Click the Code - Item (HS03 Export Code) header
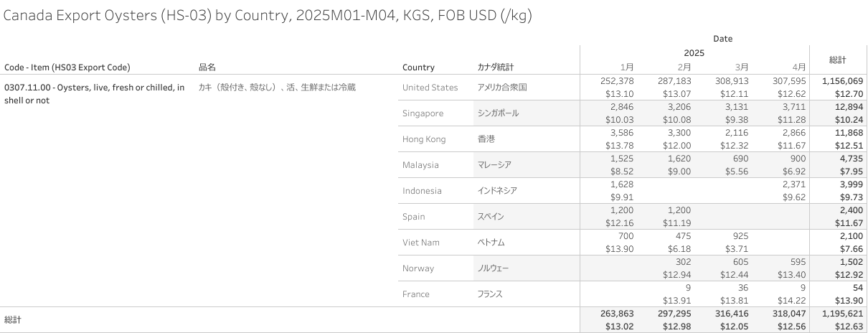Viewport: 868px width, 333px height. (x=67, y=67)
